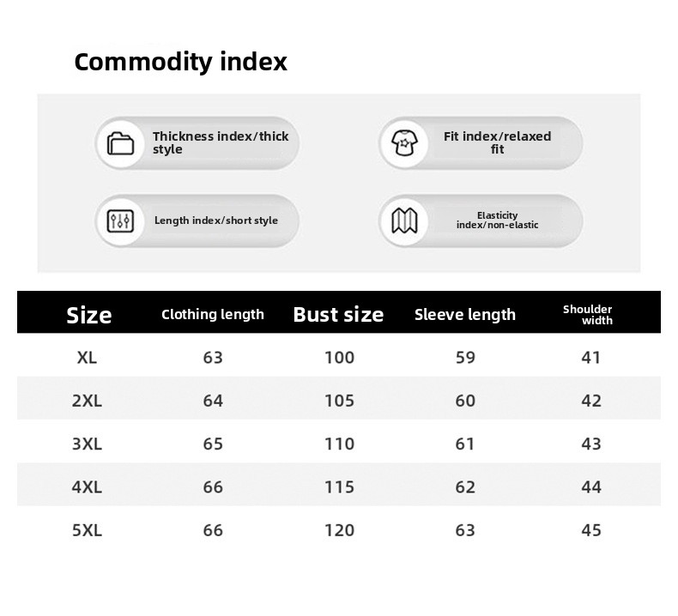678x616 pixels.
Task: Click the Size column header
Action: coord(89,315)
